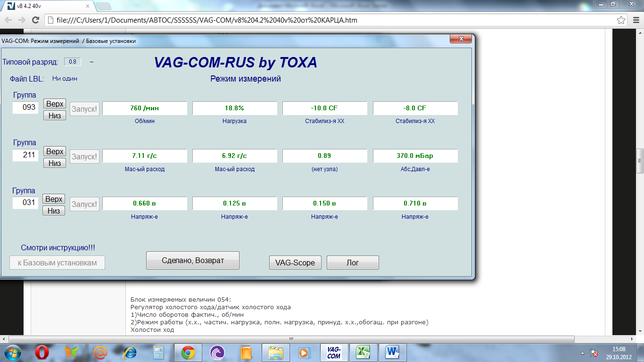The image size is (644, 362).
Task: Reload the page in Chrome
Action: [x=35, y=20]
